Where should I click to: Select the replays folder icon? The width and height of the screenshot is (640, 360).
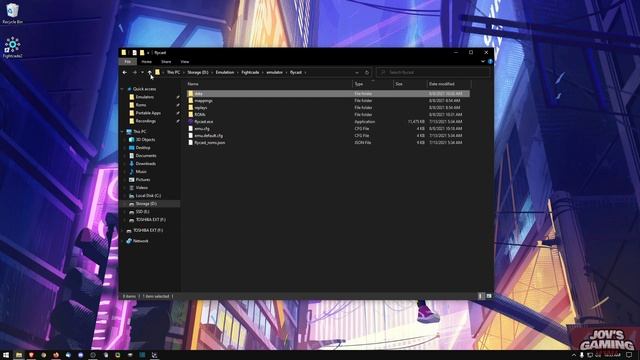click(191, 108)
